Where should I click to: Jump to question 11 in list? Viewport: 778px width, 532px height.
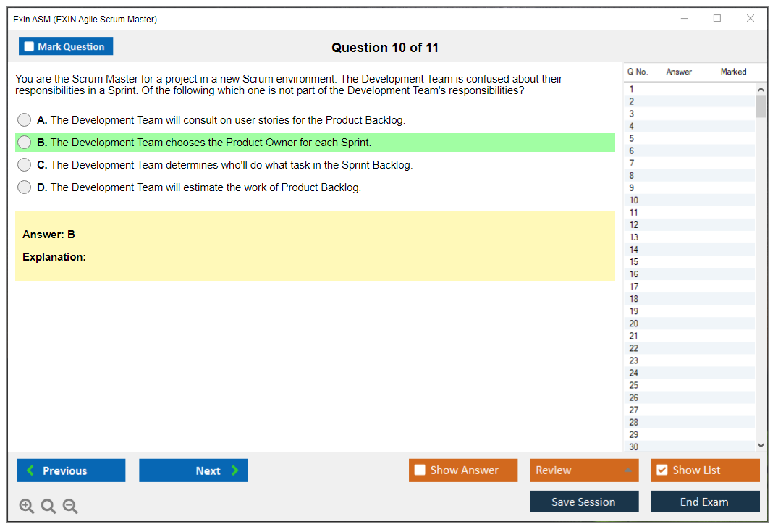[634, 213]
